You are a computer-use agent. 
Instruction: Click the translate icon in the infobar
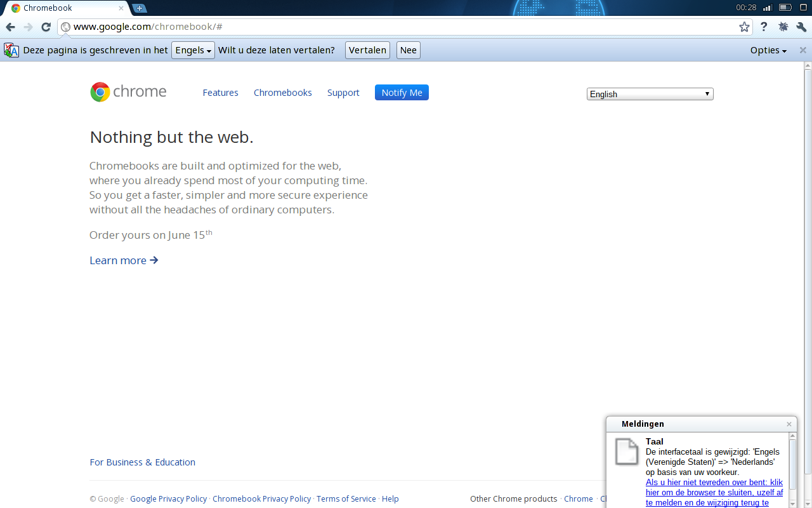coord(11,50)
